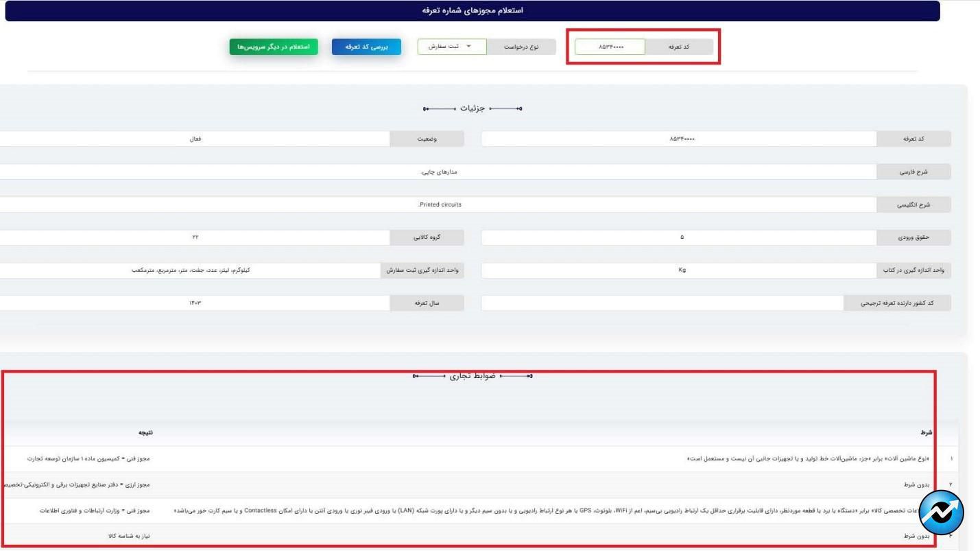Click the 'واحد اندازه گیری ثبت سفارش' units field
This screenshot has height=551, width=980.
pos(191,270)
